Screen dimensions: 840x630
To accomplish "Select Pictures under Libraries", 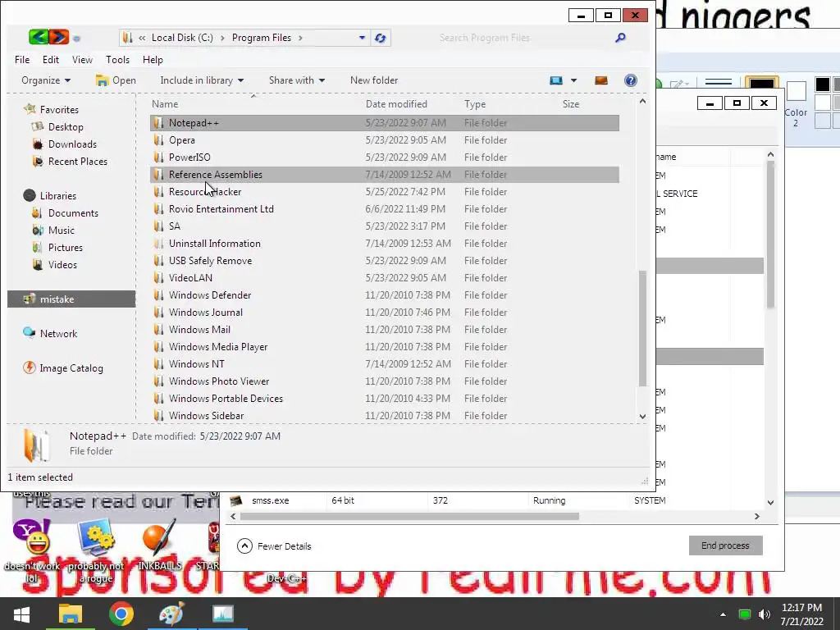I will [x=58, y=247].
